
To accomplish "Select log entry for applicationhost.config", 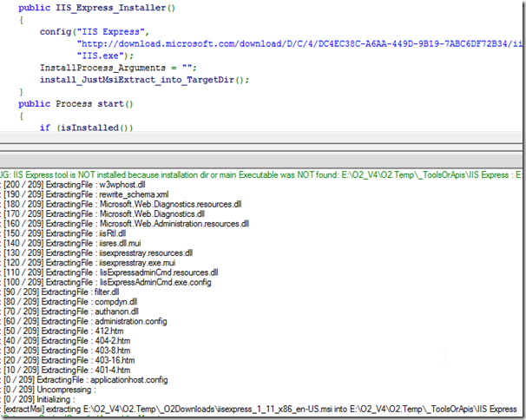I will pos(85,379).
